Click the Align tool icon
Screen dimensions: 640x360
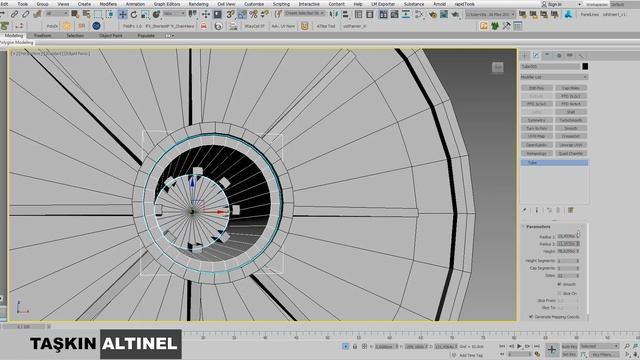345,15
